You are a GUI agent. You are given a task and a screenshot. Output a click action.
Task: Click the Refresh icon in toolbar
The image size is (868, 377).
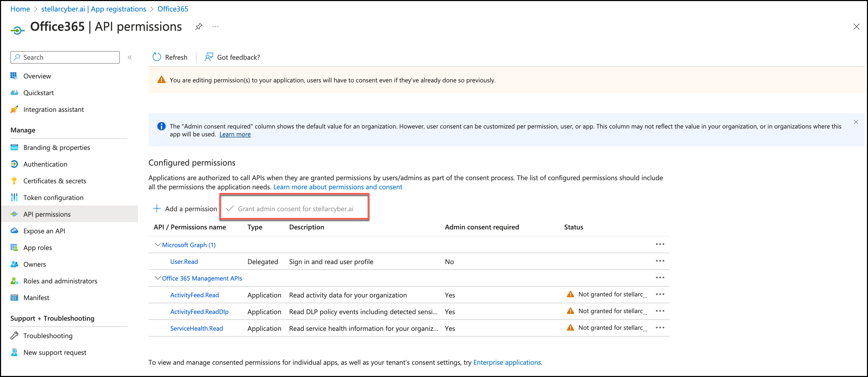(157, 57)
